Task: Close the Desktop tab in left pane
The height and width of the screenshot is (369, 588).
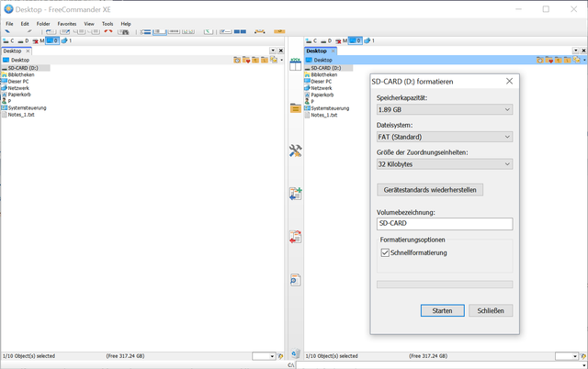Action: coord(28,51)
